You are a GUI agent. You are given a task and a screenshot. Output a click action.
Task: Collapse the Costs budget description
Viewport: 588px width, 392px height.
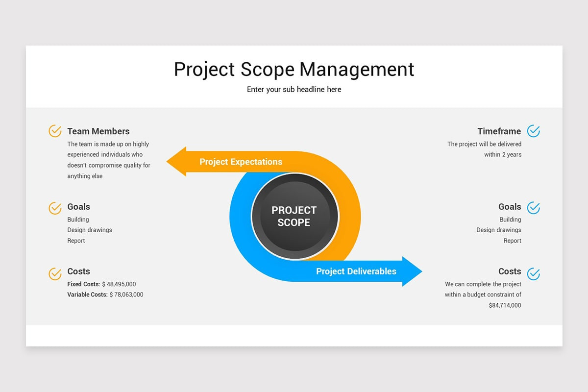(x=483, y=294)
